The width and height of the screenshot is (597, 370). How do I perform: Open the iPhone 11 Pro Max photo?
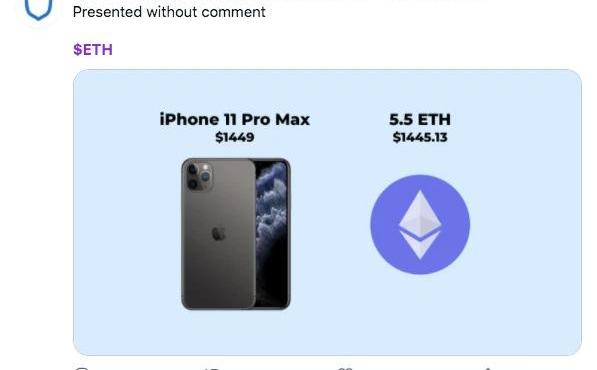pos(236,234)
